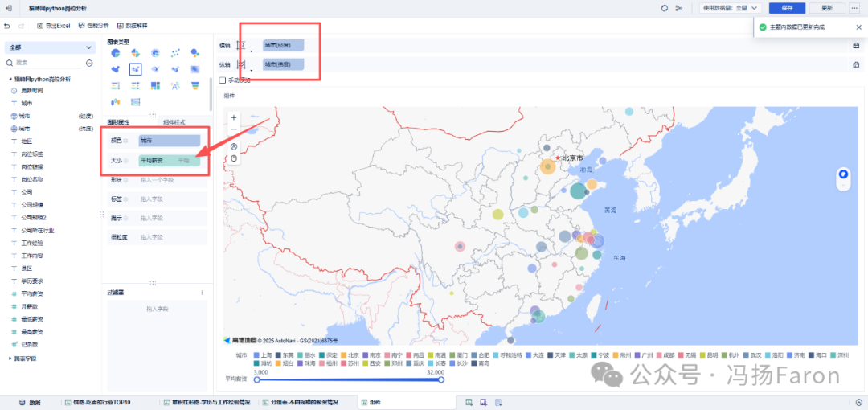Click the 北京 legend color swatch

pyautogui.click(x=343, y=355)
